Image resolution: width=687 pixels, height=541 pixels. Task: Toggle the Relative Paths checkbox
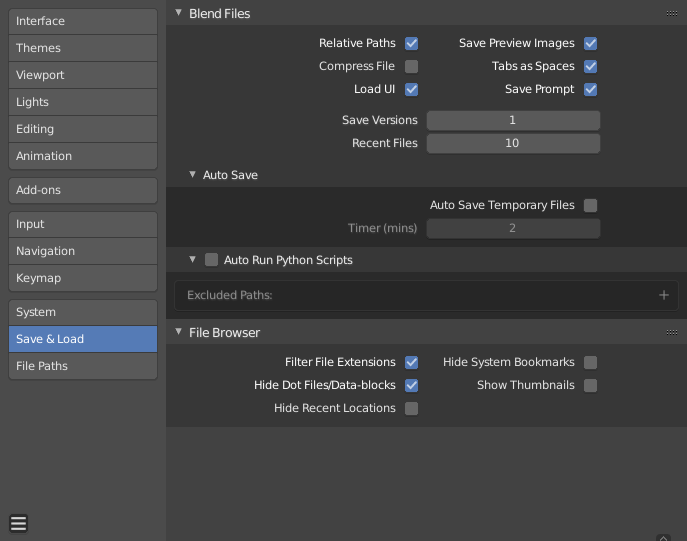point(411,43)
